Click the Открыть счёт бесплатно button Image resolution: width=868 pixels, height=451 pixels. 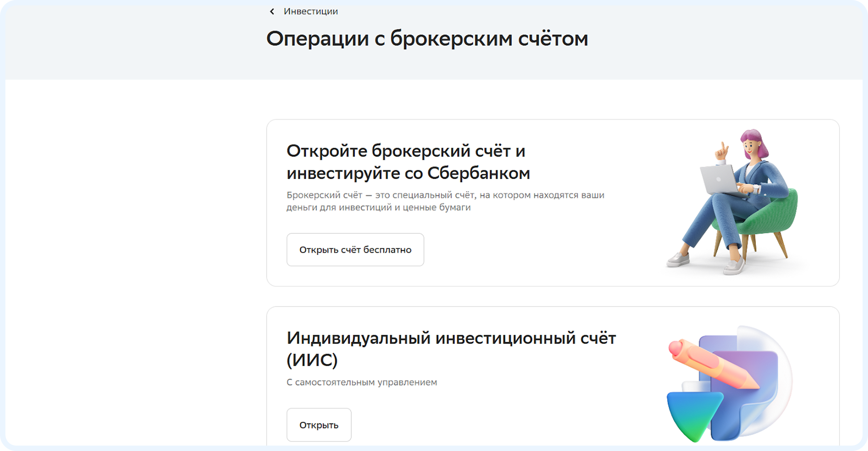(355, 250)
